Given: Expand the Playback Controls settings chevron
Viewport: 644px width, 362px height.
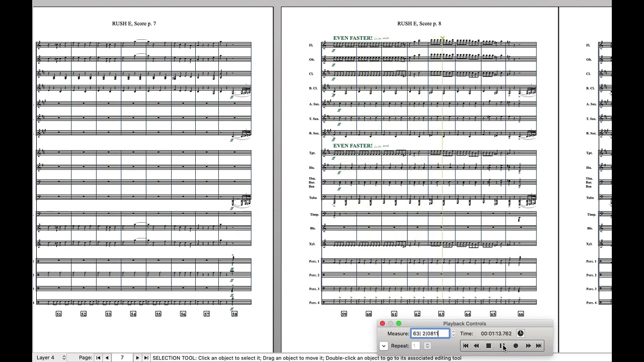Looking at the screenshot, I should click(383, 346).
